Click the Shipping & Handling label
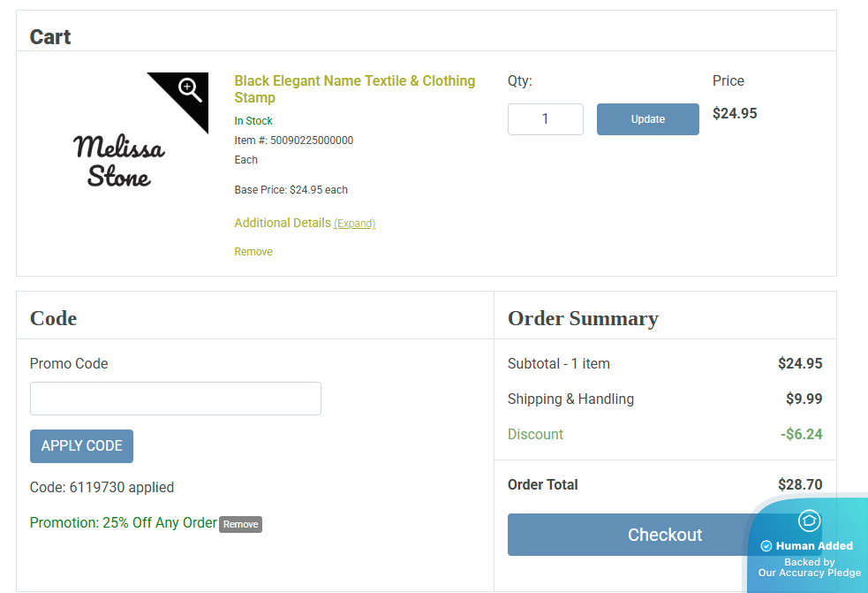Viewport: 868px width, 593px height. point(570,399)
